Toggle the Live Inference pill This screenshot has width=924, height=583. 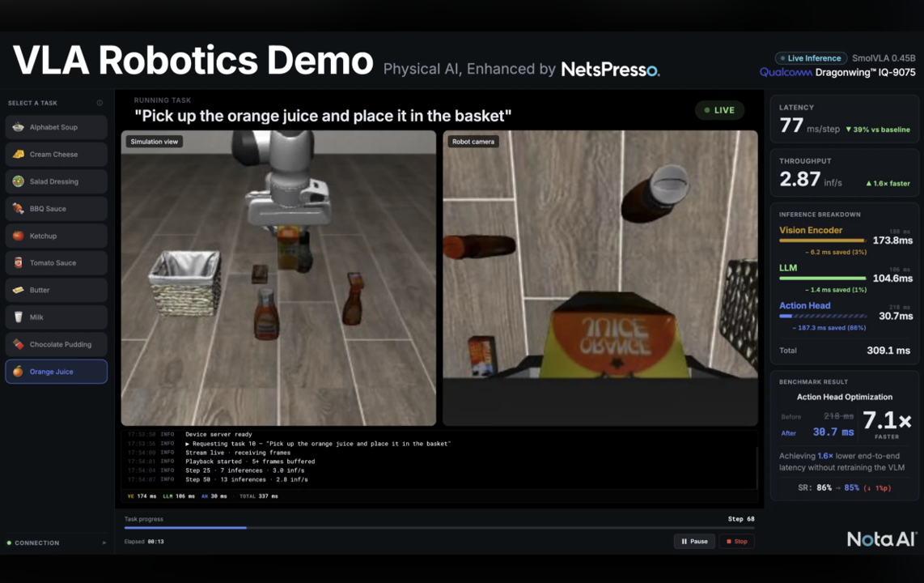[811, 57]
